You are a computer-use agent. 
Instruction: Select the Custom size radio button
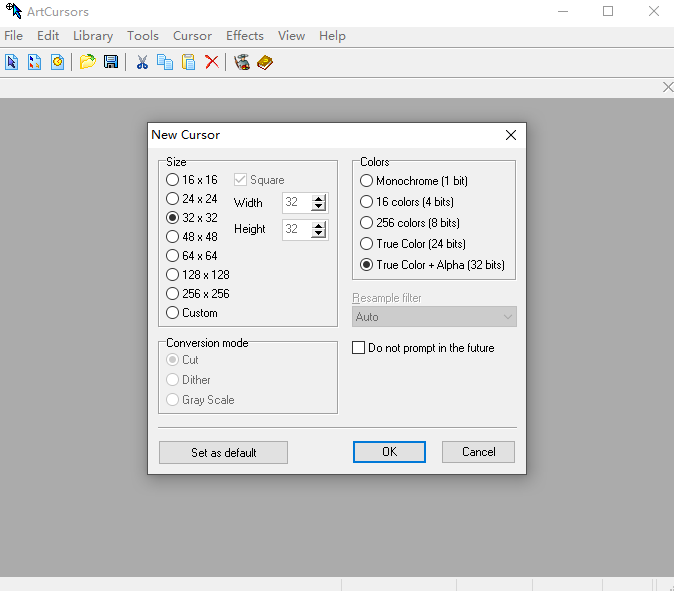coord(173,313)
